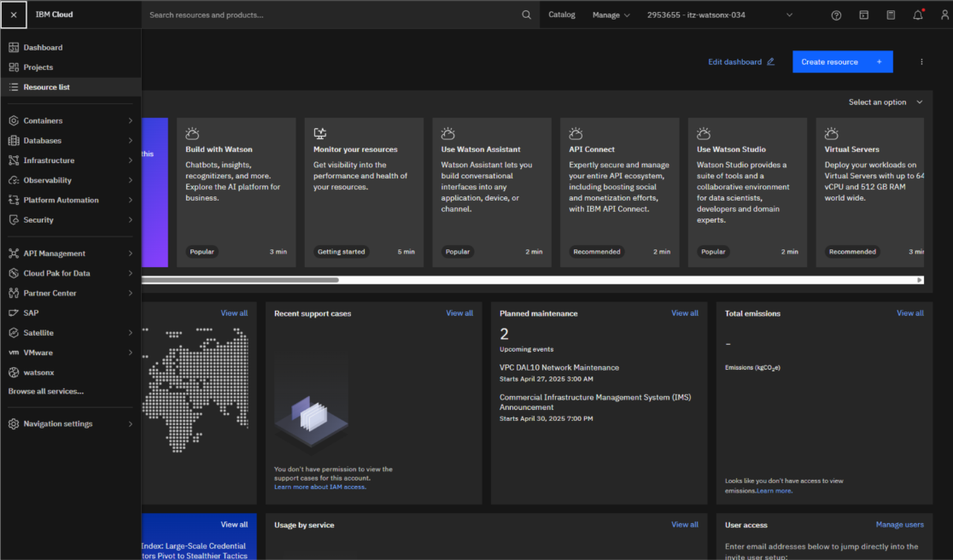This screenshot has width=953, height=560.
Task: Click the watsonx icon in sidebar
Action: [14, 372]
